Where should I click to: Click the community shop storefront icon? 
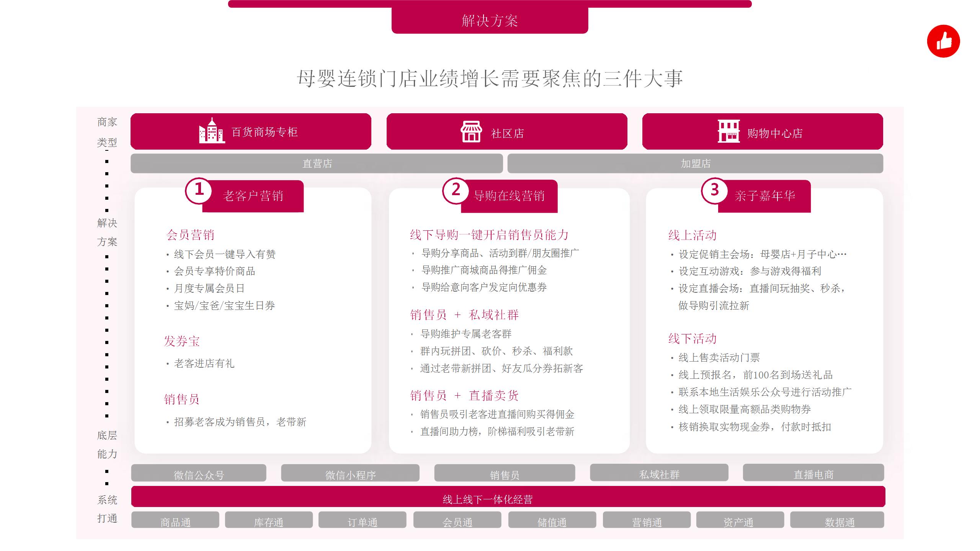click(x=471, y=132)
